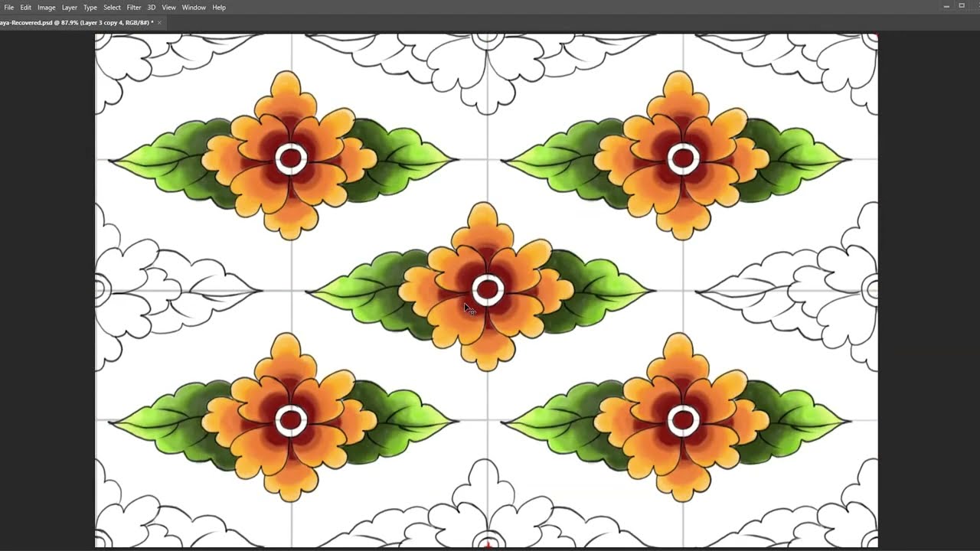
Task: Open the Edit menu
Action: click(x=25, y=7)
